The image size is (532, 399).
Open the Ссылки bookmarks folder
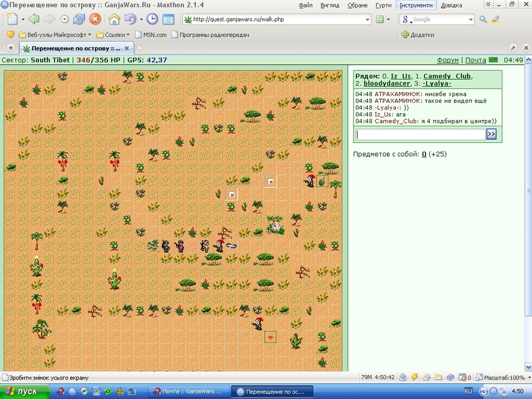[113, 34]
